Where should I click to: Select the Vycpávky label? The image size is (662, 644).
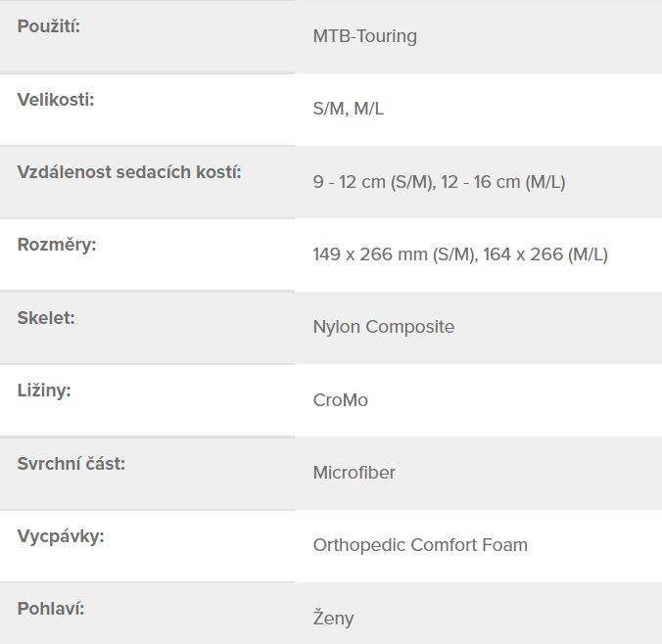click(61, 536)
